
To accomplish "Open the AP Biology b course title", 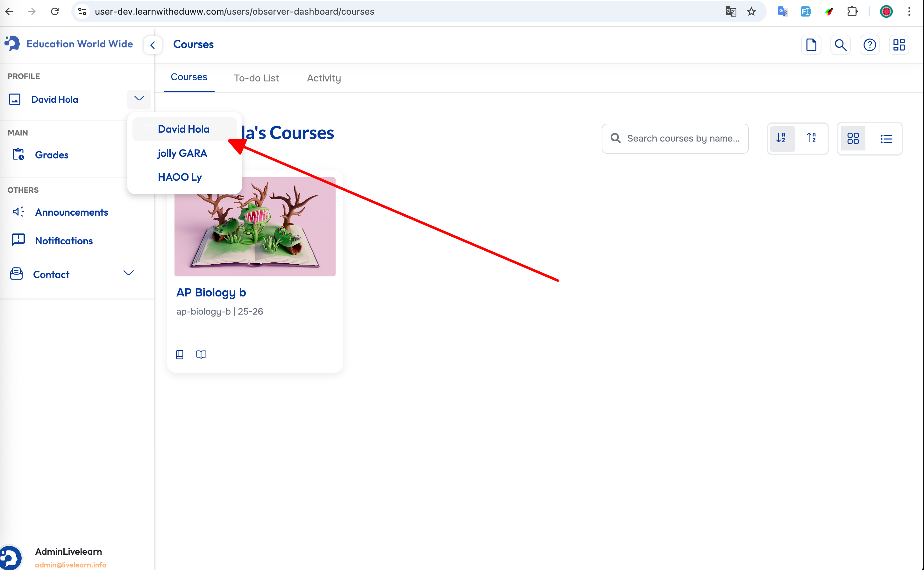I will (211, 292).
